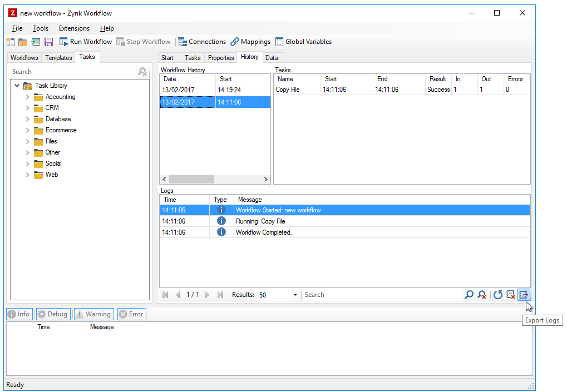Expand the Web folder
This screenshot has width=567, height=392.
27,175
